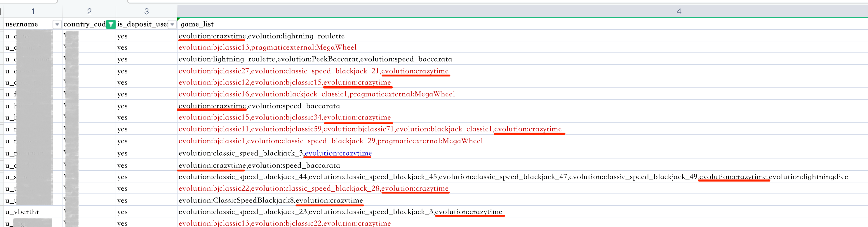Image resolution: width=868 pixels, height=227 pixels.
Task: Click 'yes' in the first data row
Action: pos(147,36)
